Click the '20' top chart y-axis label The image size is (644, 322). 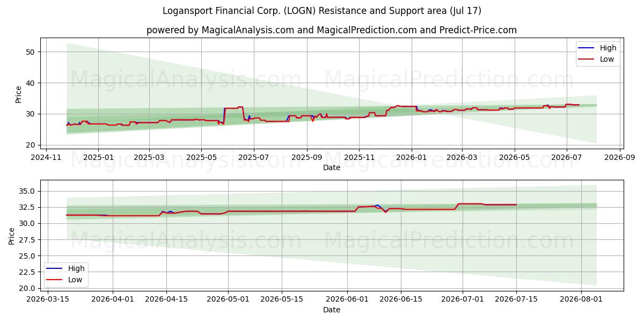point(30,145)
